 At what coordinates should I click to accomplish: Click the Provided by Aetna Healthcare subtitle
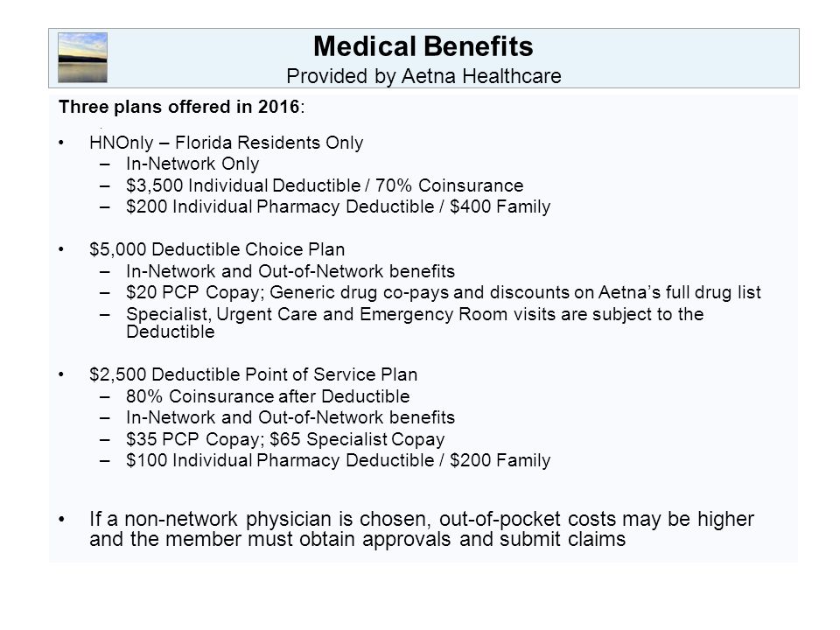coord(423,76)
